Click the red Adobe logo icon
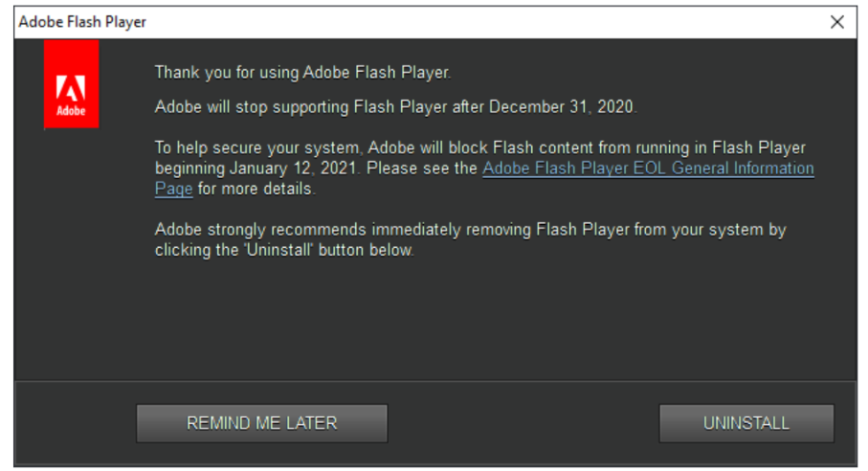 point(72,83)
